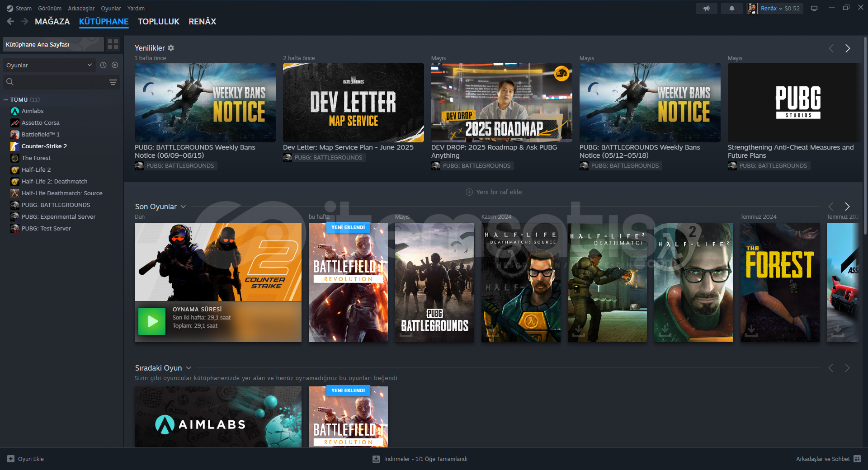The height and width of the screenshot is (470, 868).
Task: Sort library by recent activity clock icon
Action: point(103,65)
